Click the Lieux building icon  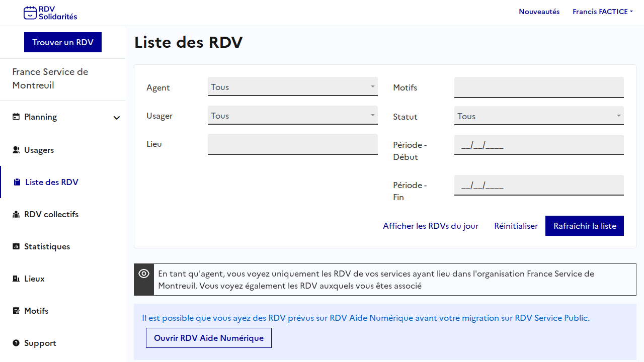16,279
